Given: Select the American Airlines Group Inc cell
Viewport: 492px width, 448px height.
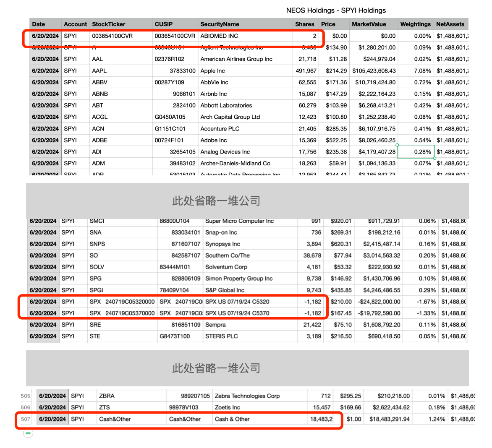Looking at the screenshot, I should (246, 59).
